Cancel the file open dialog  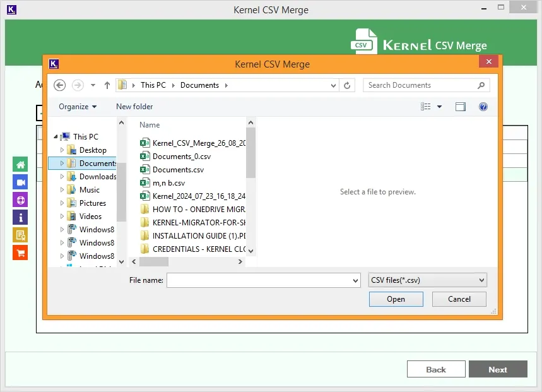coord(459,299)
